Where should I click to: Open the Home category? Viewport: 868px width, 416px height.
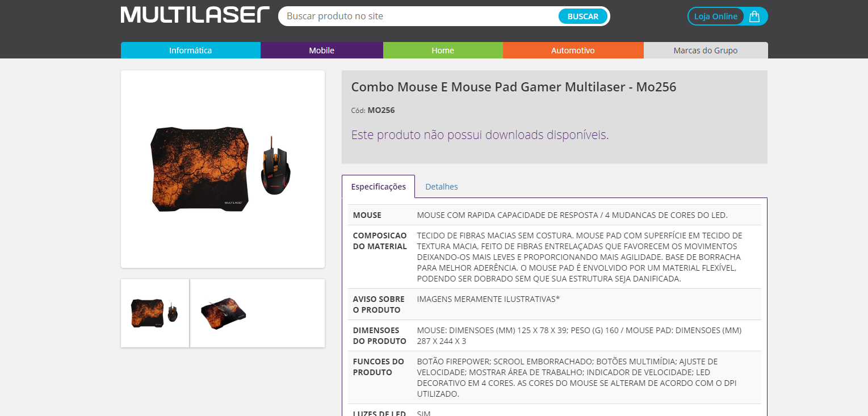[443, 51]
